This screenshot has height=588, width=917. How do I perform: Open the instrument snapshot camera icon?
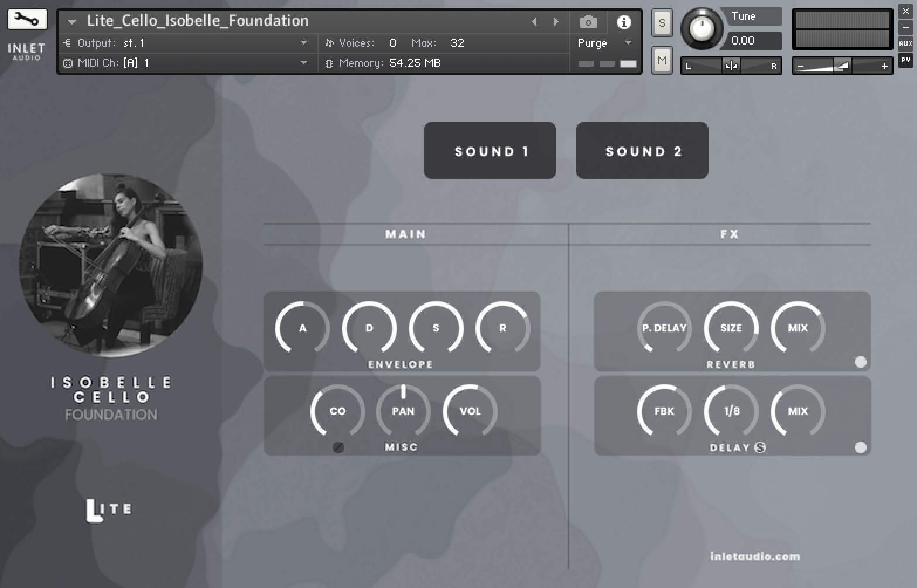587,22
